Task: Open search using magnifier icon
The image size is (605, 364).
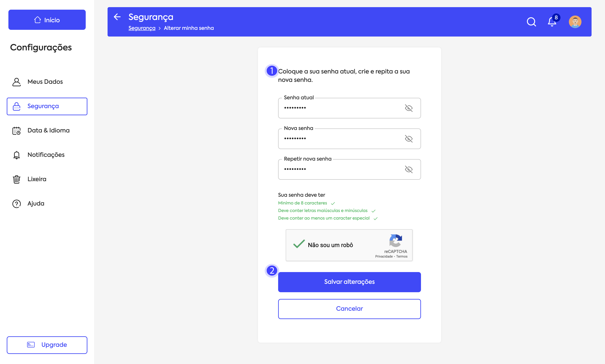Action: pos(531,22)
